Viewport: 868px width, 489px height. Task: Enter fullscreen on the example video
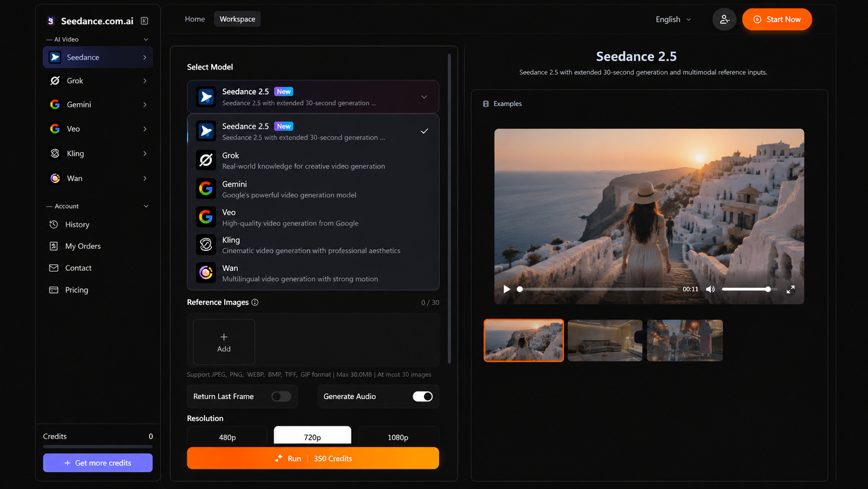click(x=790, y=289)
